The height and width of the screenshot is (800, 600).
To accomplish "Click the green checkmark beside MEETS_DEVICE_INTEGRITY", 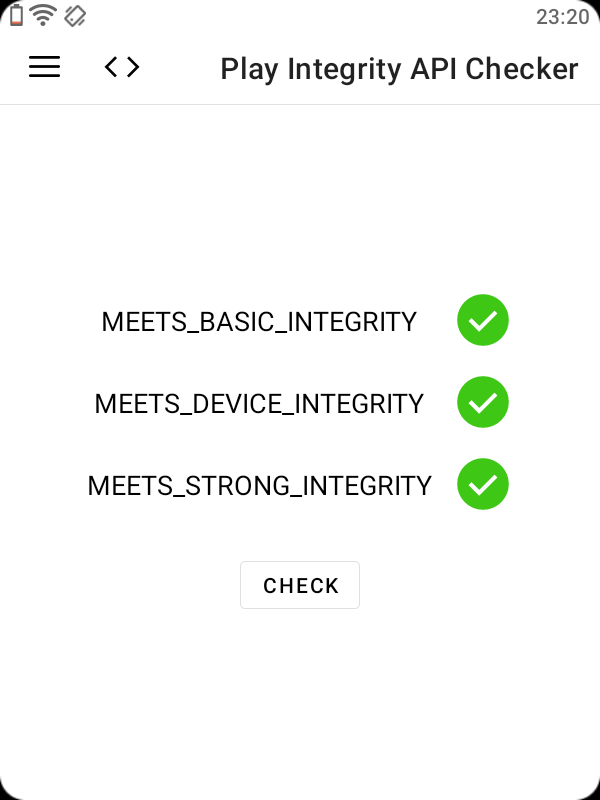I will click(x=483, y=402).
